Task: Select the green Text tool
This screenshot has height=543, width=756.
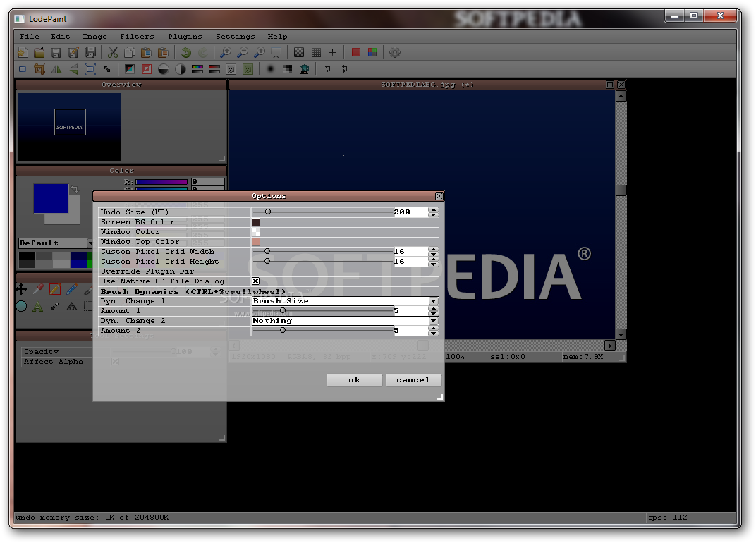Action: pyautogui.click(x=38, y=306)
